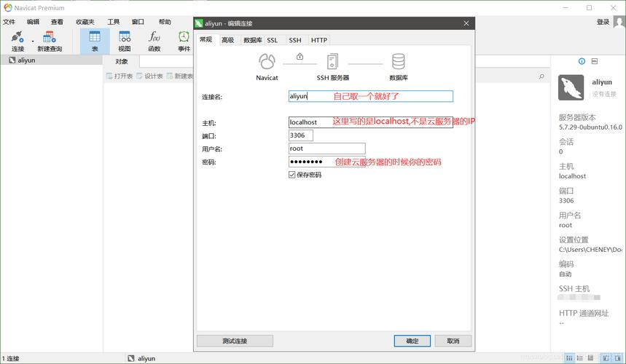Click the 确定 button
The image size is (626, 364).
(x=412, y=341)
